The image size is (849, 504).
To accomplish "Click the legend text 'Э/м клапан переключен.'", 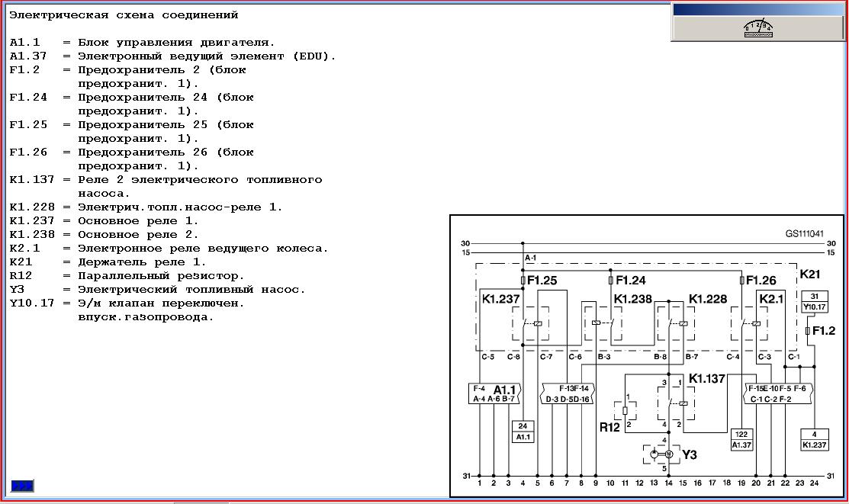I will click(162, 303).
